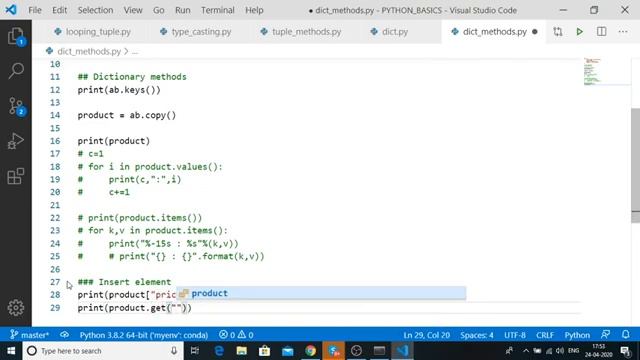The width and height of the screenshot is (640, 360).
Task: Run Python file with play button
Action: [x=579, y=31]
